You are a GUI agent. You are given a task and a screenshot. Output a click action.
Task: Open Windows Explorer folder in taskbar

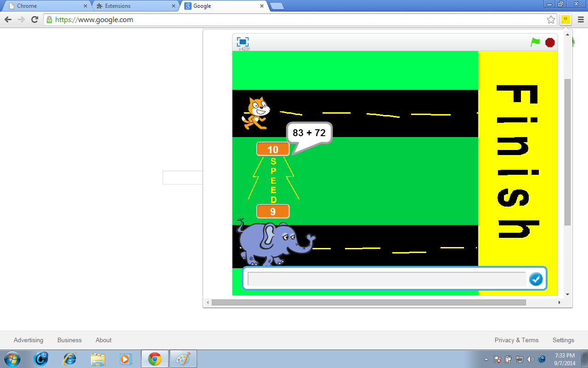pyautogui.click(x=98, y=359)
